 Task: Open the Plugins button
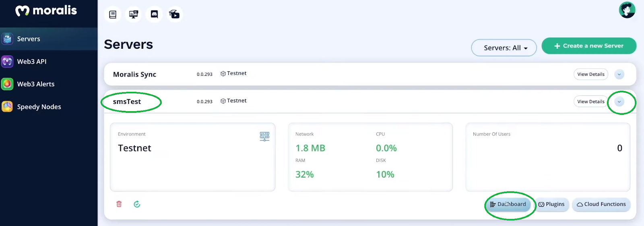(x=552, y=204)
